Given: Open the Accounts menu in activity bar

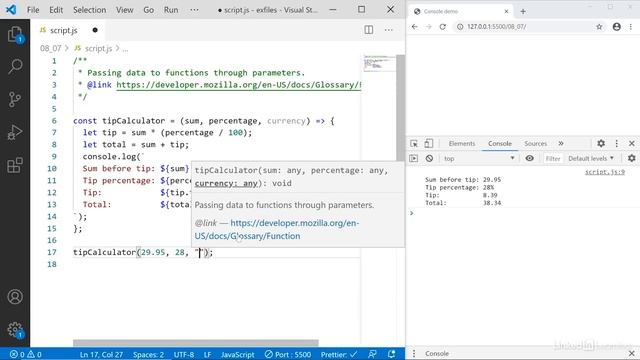Looking at the screenshot, I should pyautogui.click(x=15, y=297).
